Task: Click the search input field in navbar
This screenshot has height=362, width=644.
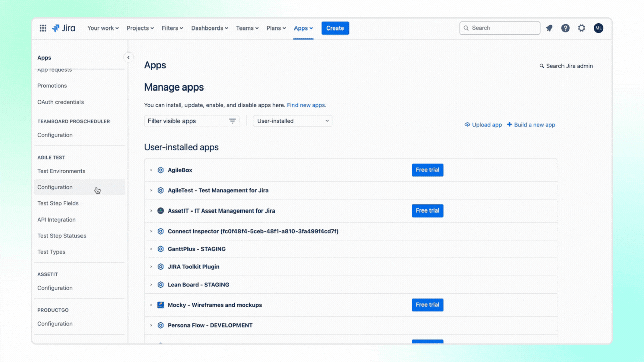Action: 499,28
